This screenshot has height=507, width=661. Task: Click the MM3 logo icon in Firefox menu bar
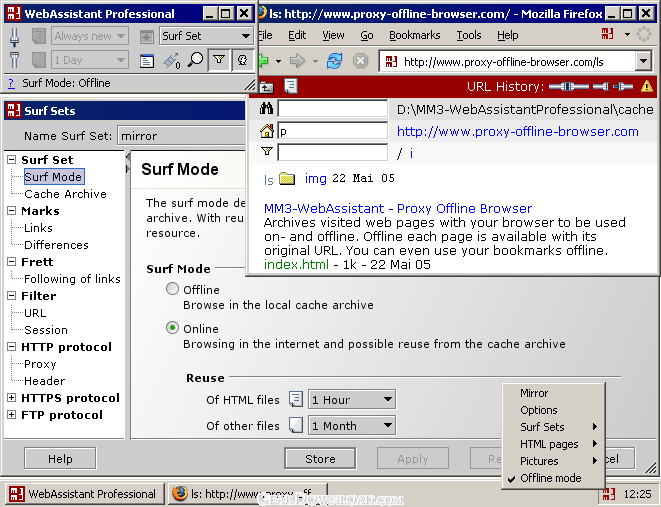pos(607,34)
